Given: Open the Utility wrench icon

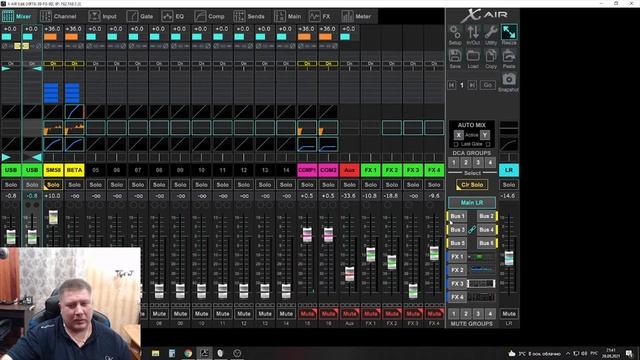Looking at the screenshot, I should click(x=491, y=32).
